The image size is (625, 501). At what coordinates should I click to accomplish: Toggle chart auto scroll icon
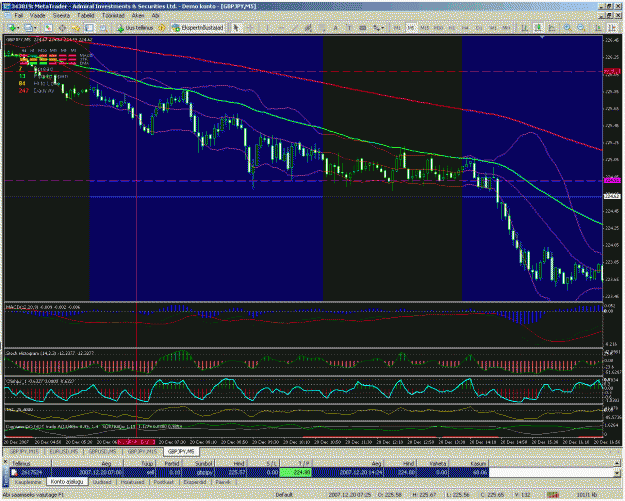click(x=598, y=28)
